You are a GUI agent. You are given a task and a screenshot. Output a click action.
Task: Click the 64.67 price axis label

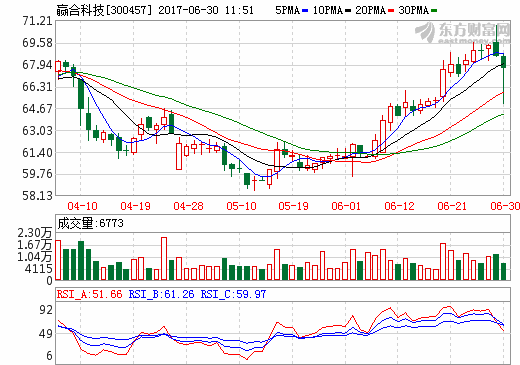[37, 109]
